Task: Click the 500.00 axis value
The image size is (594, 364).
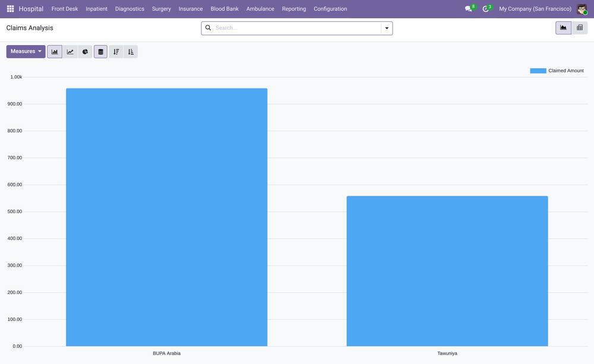Action: (x=15, y=211)
